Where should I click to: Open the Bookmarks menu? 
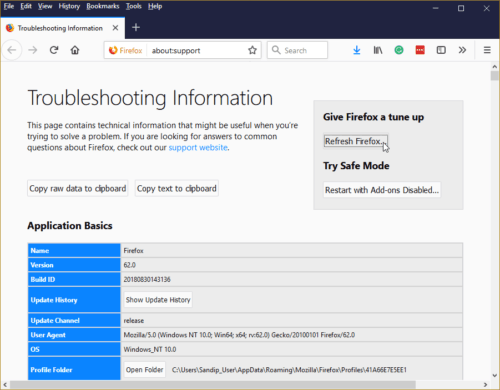point(103,6)
